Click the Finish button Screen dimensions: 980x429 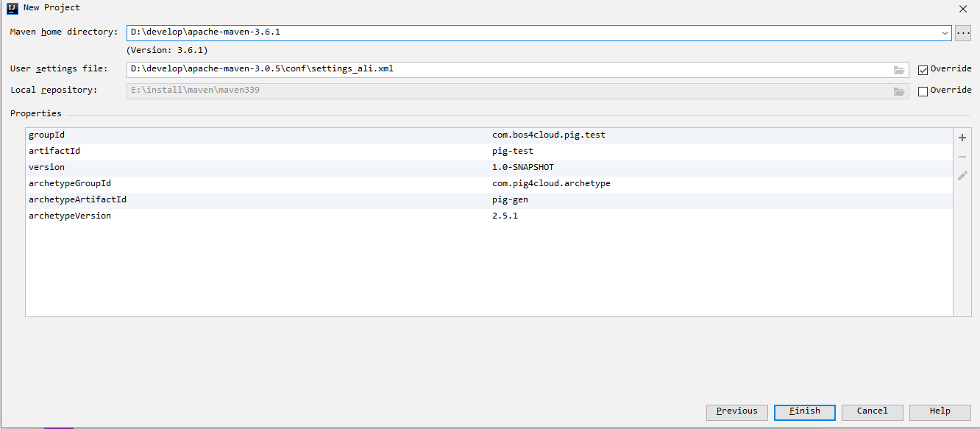click(x=805, y=412)
